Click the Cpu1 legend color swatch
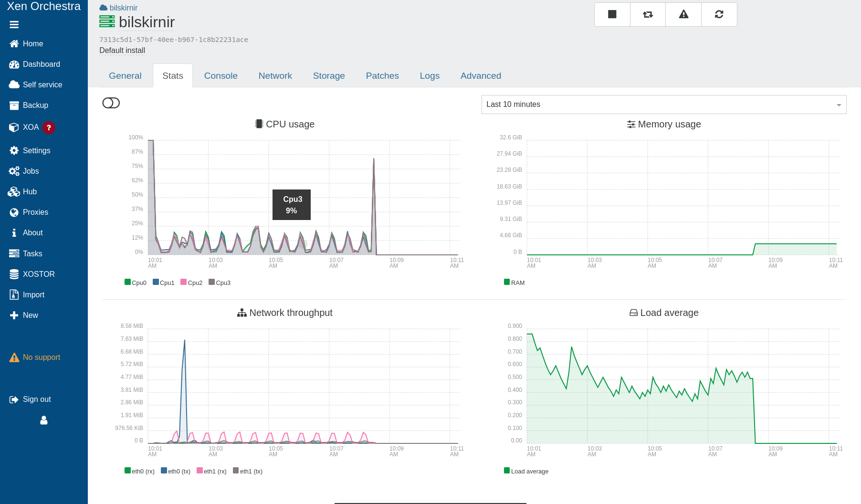861x504 pixels. [x=156, y=282]
